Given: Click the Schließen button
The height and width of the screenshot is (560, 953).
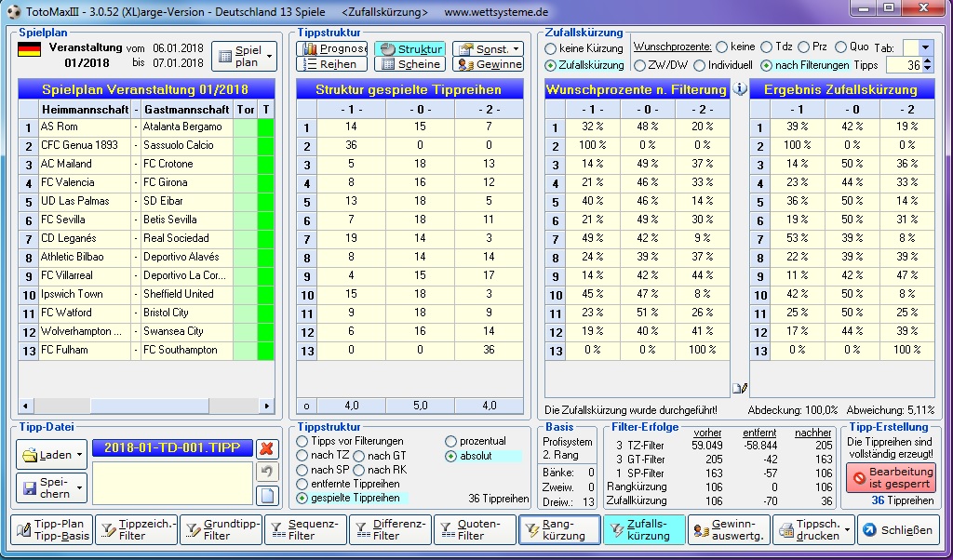Looking at the screenshot, I should pyautogui.click(x=898, y=530).
